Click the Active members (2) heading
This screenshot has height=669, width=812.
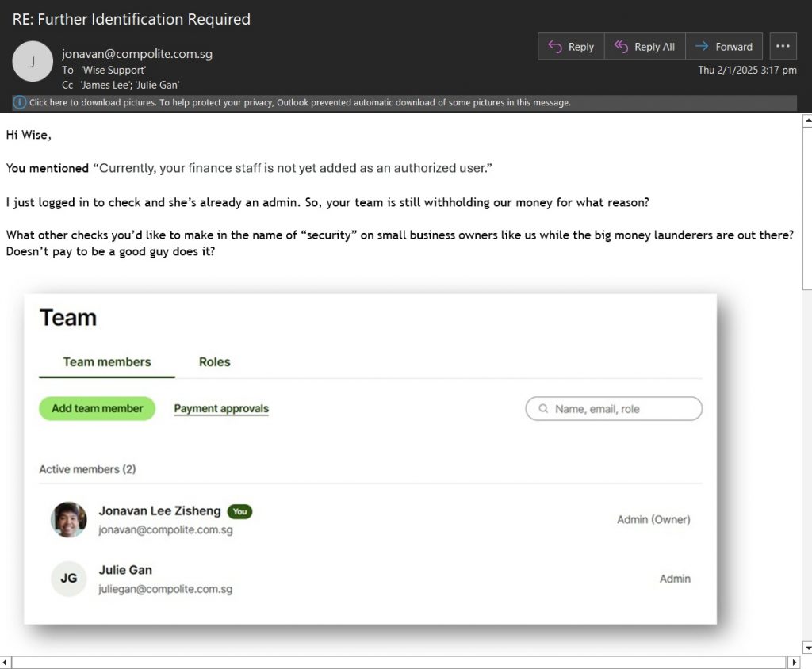coord(87,469)
